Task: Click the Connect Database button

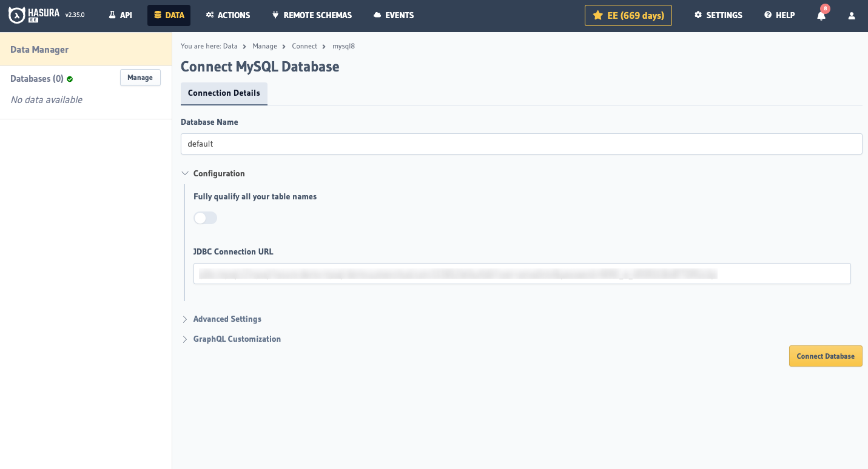Action: 826,356
